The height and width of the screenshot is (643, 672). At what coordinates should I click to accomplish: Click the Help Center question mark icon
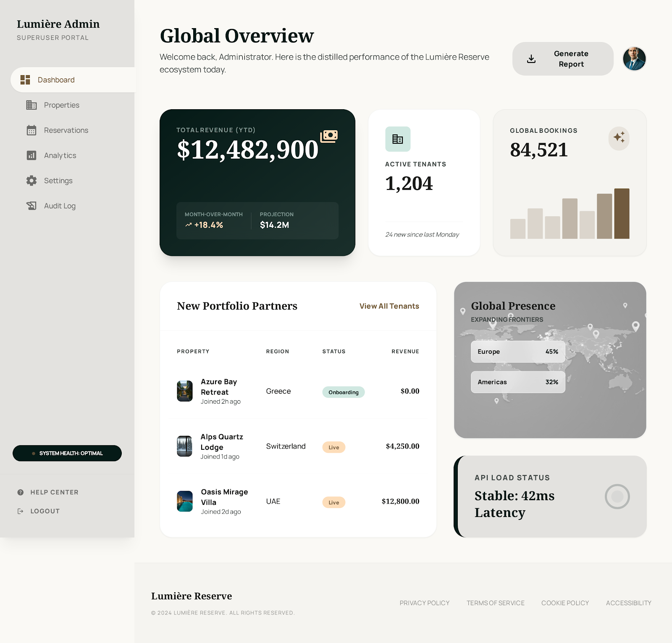click(20, 492)
